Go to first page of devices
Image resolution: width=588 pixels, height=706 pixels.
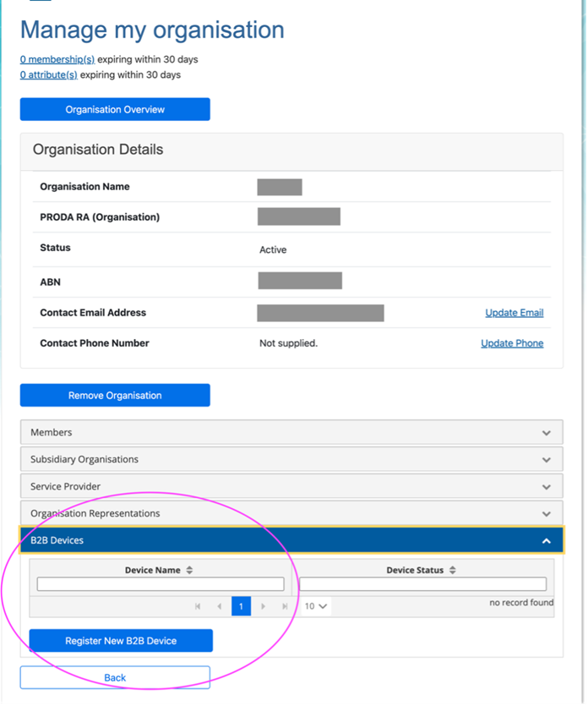pos(198,606)
